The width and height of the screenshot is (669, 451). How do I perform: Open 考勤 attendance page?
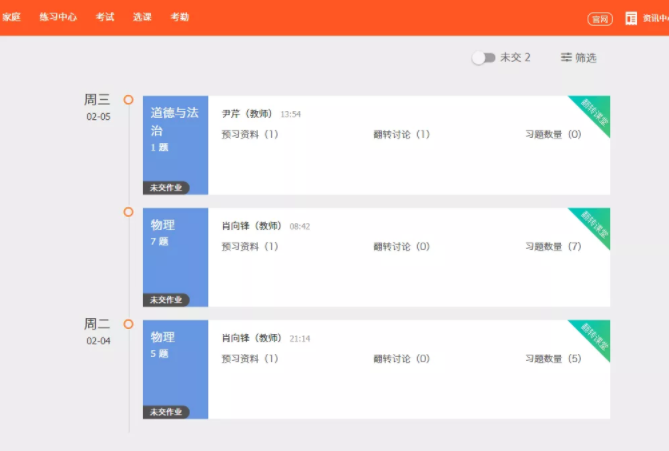(x=179, y=17)
